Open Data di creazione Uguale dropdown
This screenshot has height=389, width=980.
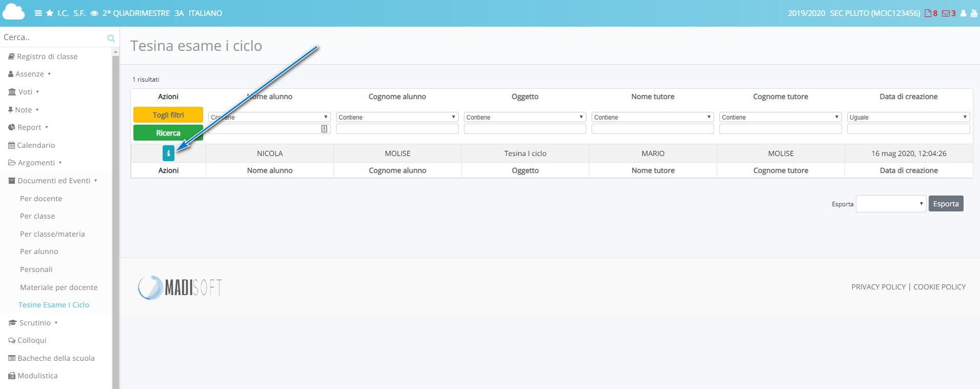coord(909,117)
